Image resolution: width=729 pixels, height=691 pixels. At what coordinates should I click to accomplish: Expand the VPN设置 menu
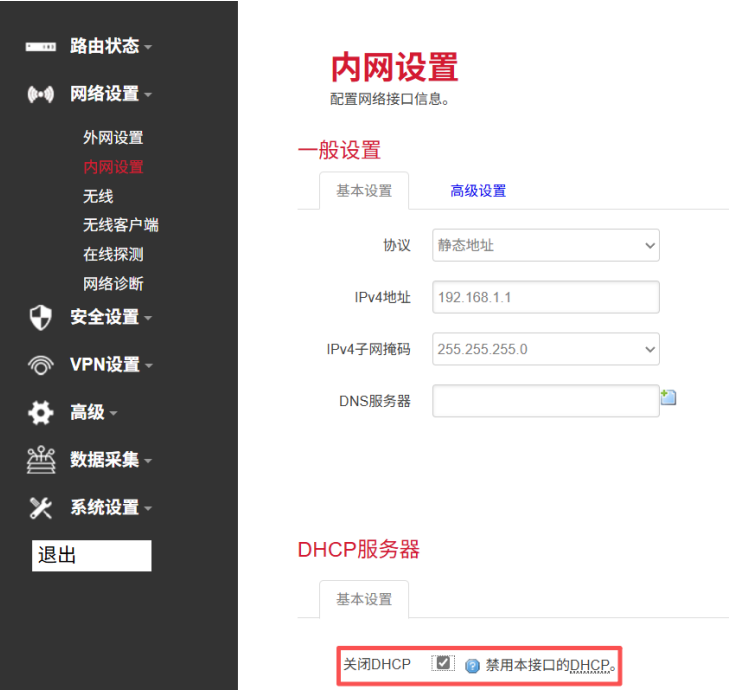(x=111, y=365)
